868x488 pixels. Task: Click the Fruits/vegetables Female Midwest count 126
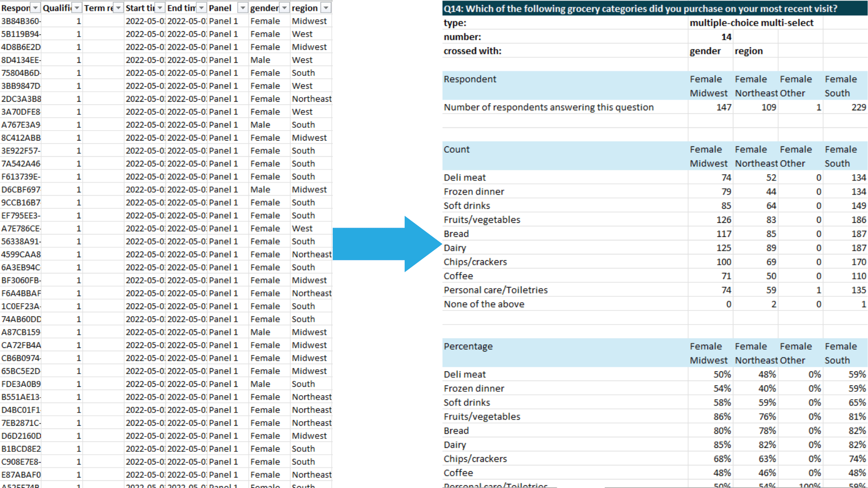(723, 220)
